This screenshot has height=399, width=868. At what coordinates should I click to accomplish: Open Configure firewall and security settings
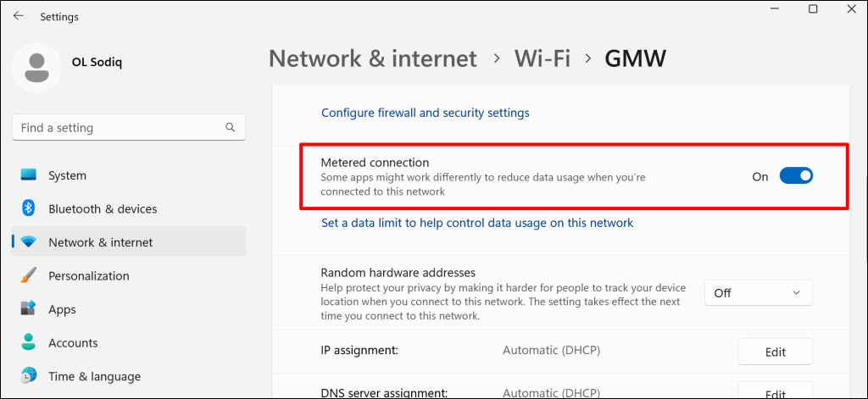point(425,113)
